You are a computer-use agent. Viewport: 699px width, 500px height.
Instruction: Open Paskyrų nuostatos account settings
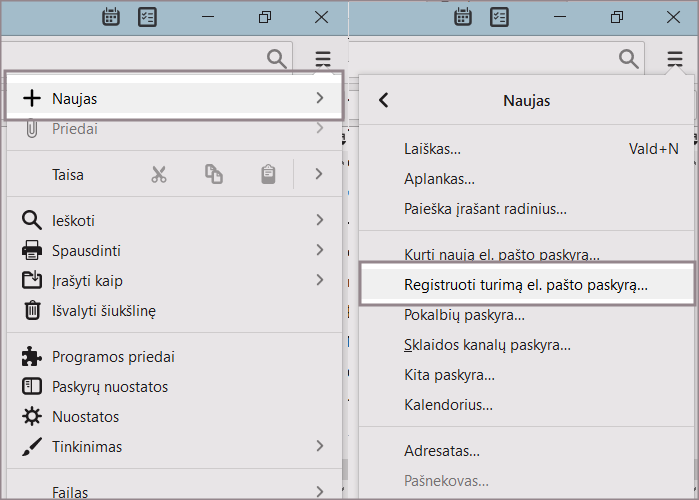(110, 387)
